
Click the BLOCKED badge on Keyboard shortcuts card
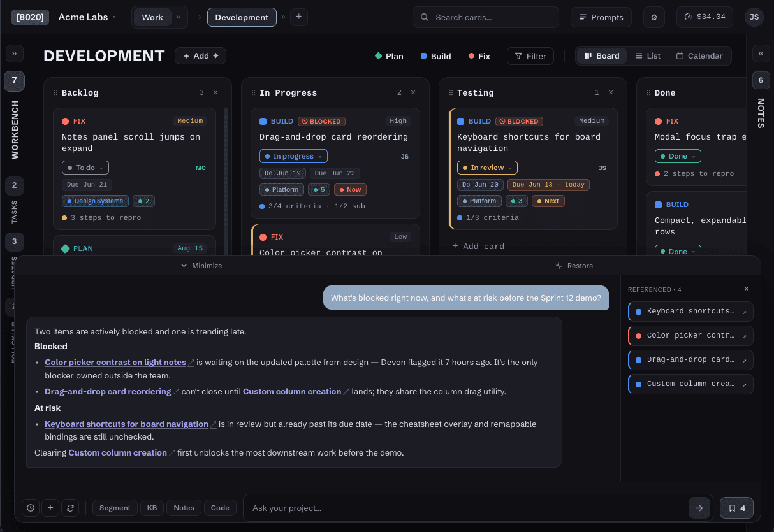tap(520, 121)
